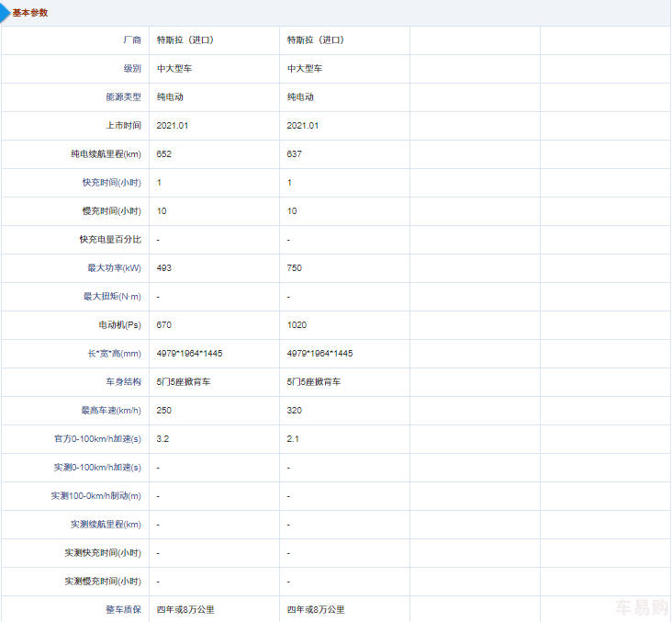
Task: Click the 上市时间 row label
Action: tap(123, 125)
